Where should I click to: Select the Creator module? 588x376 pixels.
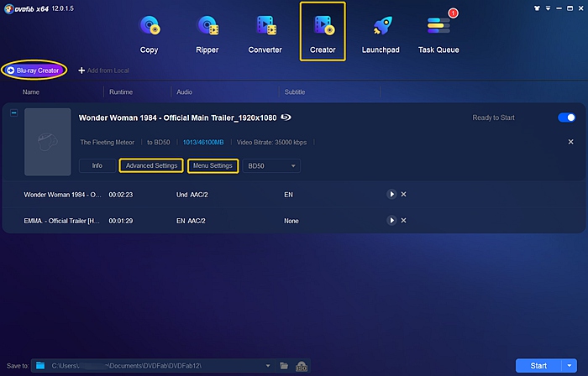point(323,31)
